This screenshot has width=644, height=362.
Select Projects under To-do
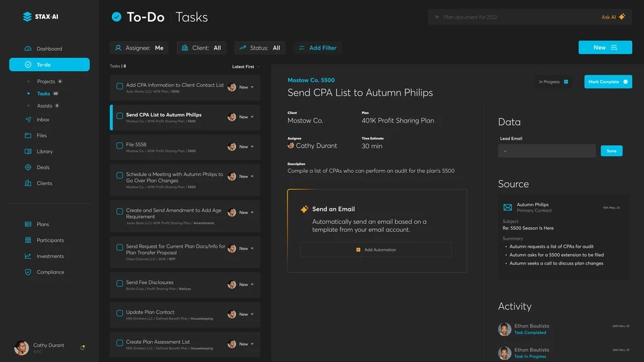(46, 82)
